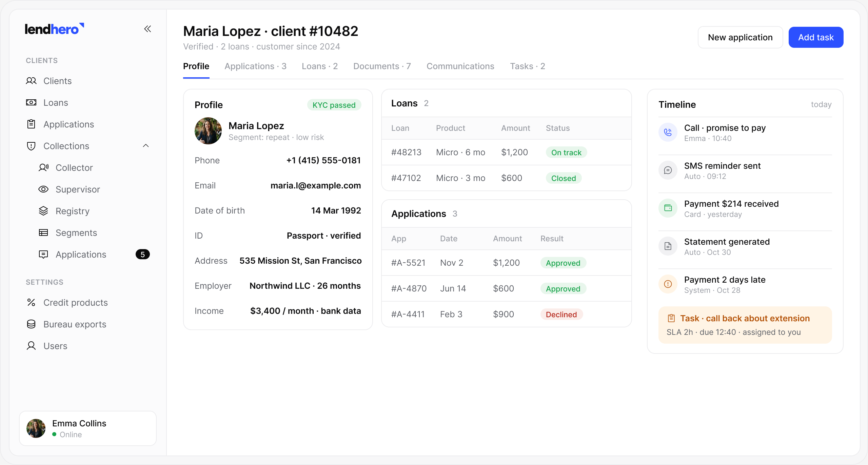Click the New application button
Screen dimensions: 868x465
coord(740,37)
